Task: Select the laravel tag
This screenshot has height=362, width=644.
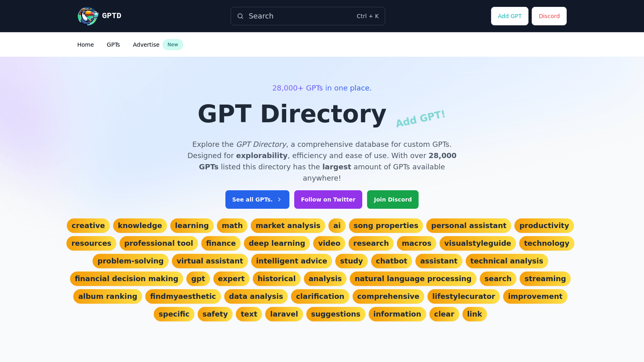Action: point(284,314)
